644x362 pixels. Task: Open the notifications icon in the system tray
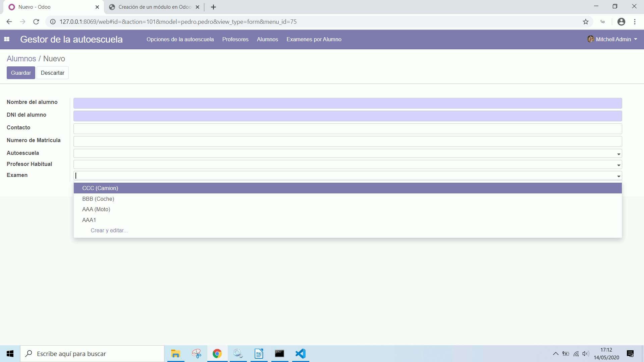(x=630, y=354)
